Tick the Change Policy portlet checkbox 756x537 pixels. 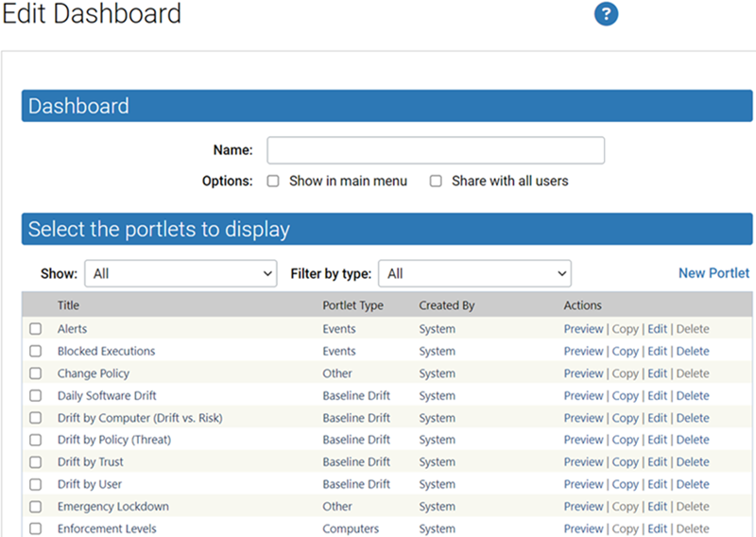coord(35,373)
